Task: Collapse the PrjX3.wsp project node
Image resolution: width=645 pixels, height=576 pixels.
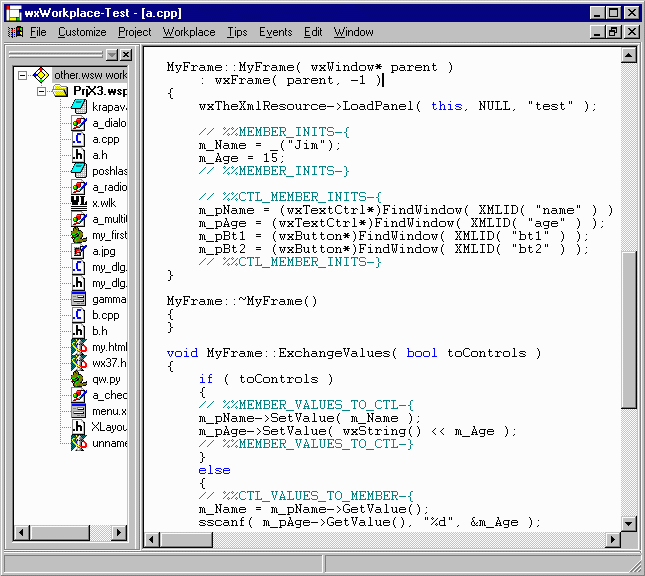Action: 42,91
